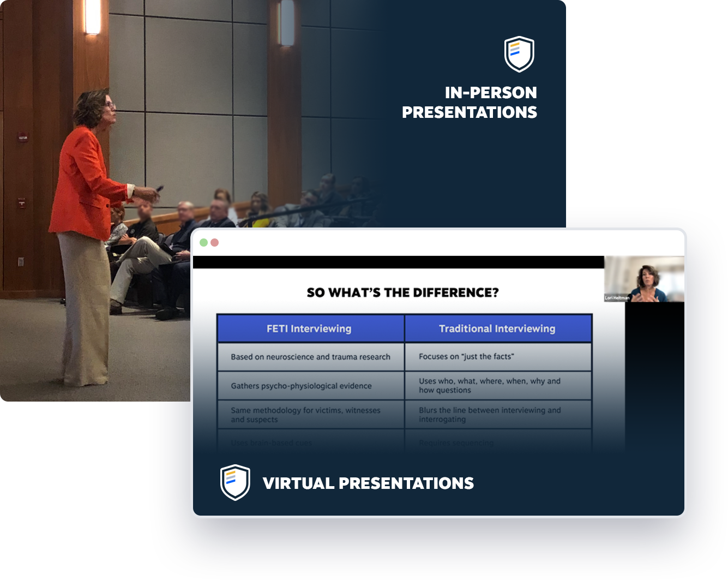Click the Lori Heitman name label on webcam

616,298
